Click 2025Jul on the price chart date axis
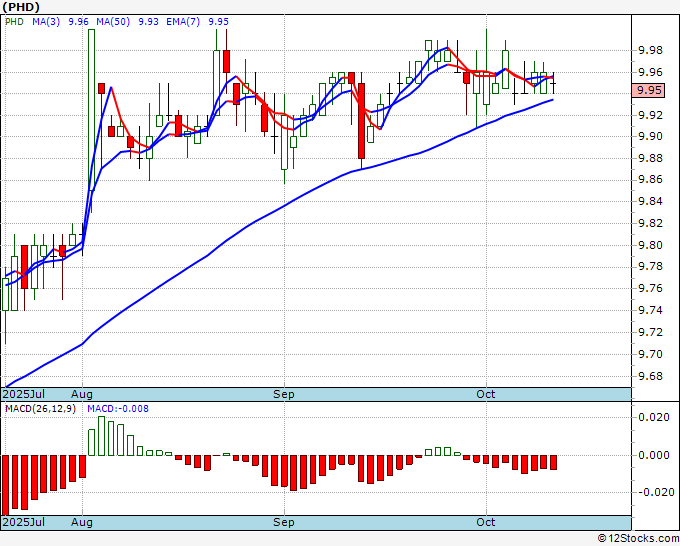Image resolution: width=680 pixels, height=546 pixels. point(23,394)
